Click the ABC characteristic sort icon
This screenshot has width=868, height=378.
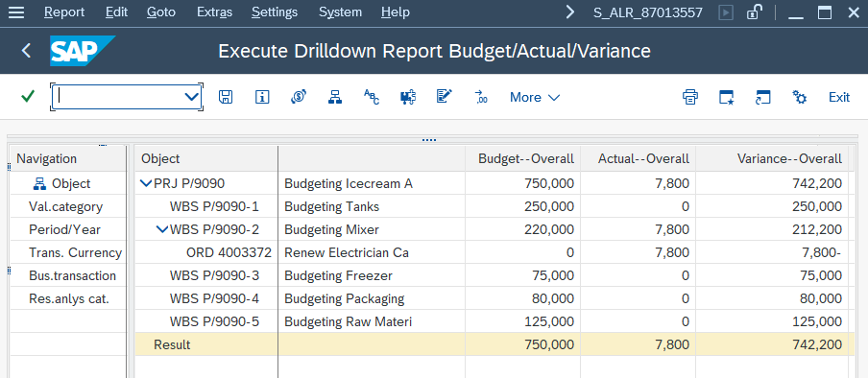pos(372,97)
